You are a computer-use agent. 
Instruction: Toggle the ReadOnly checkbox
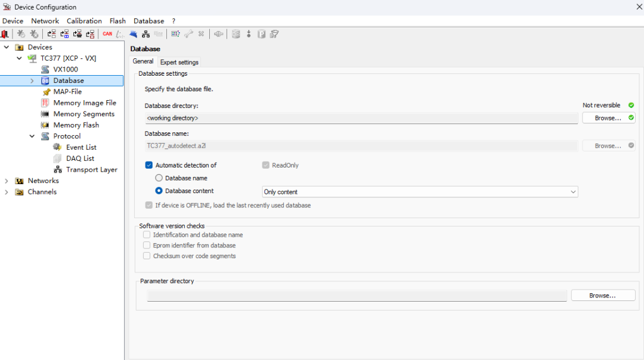266,165
